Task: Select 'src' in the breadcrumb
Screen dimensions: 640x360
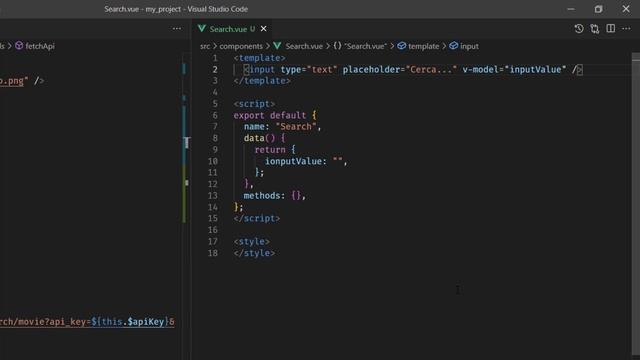Action: pos(205,46)
